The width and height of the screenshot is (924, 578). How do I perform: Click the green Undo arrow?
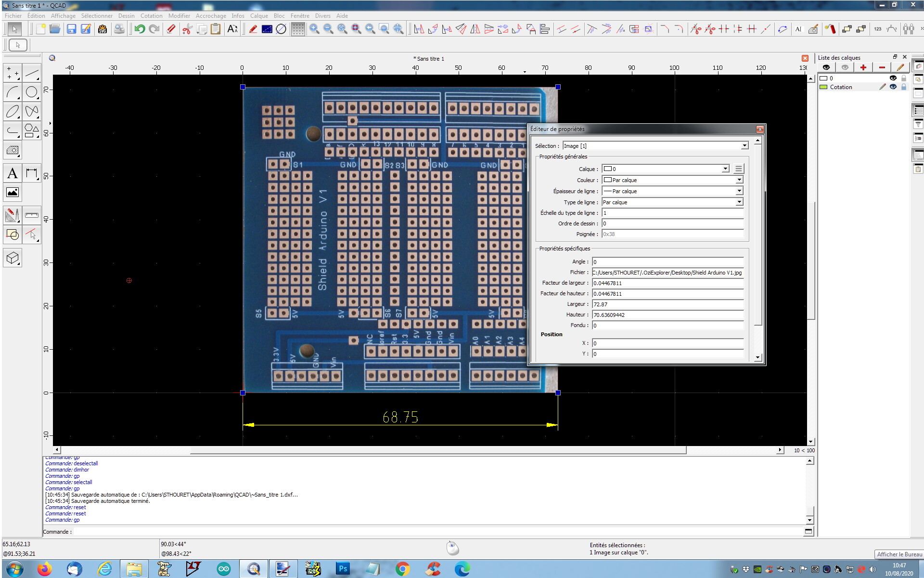click(140, 29)
